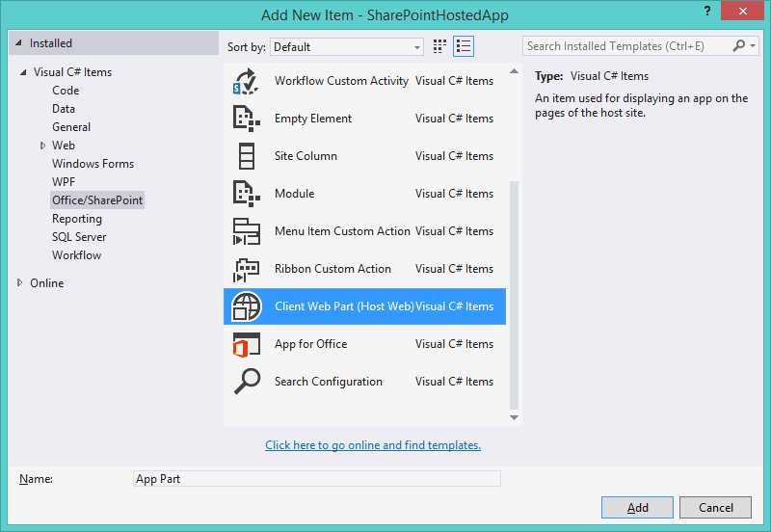Click the search magnifier icon in templates box

point(738,45)
